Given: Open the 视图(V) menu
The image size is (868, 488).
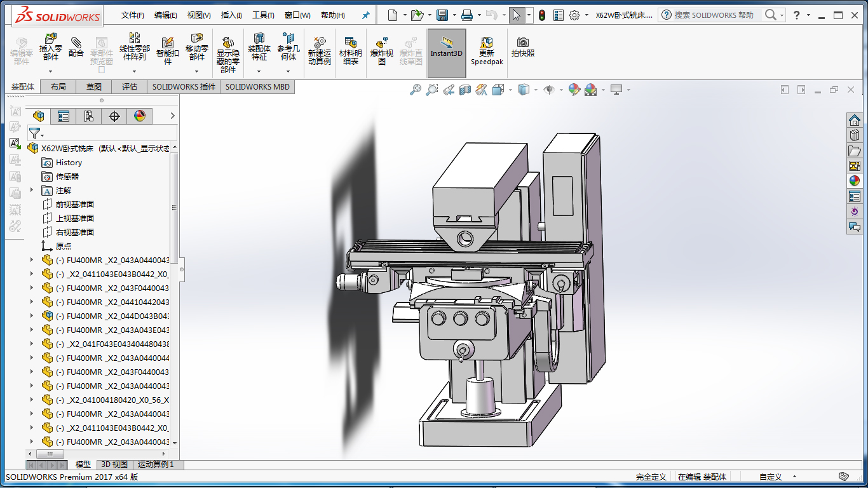Looking at the screenshot, I should [x=199, y=15].
